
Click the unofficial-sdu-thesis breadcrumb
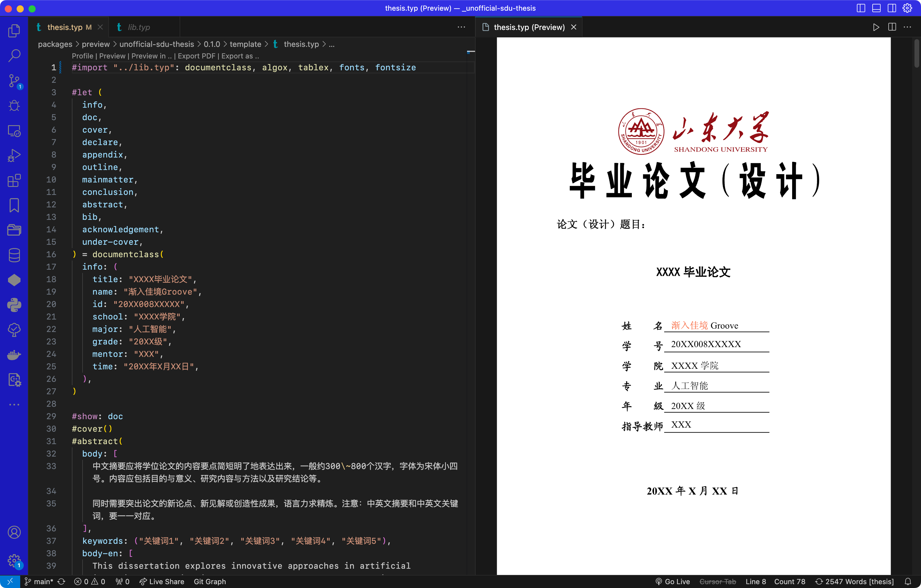coord(156,44)
